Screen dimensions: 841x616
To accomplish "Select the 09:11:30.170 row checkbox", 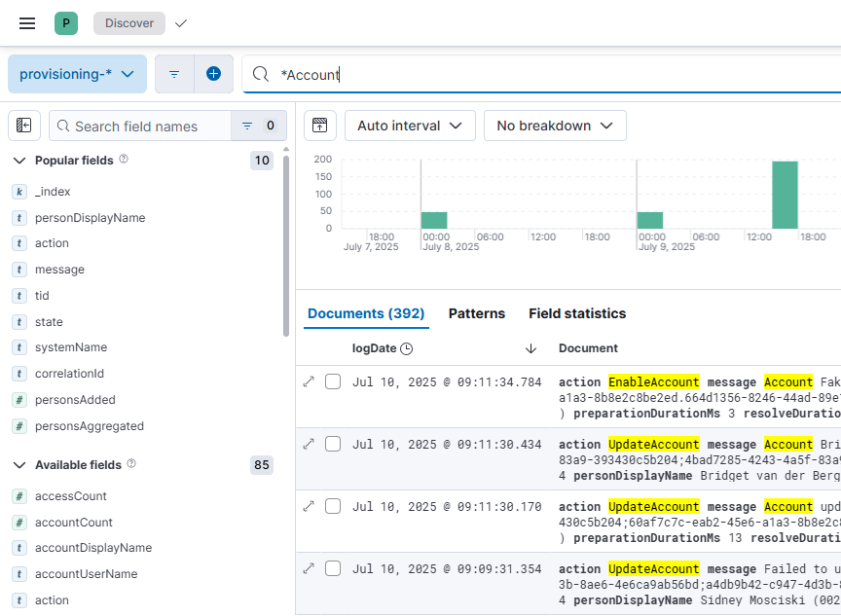I will coord(333,506).
